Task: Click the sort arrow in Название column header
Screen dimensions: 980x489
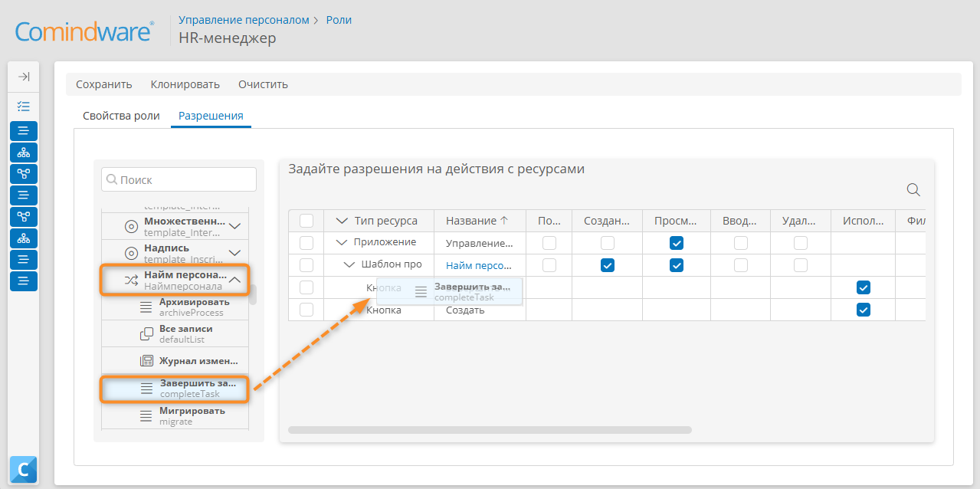Action: pyautogui.click(x=504, y=220)
